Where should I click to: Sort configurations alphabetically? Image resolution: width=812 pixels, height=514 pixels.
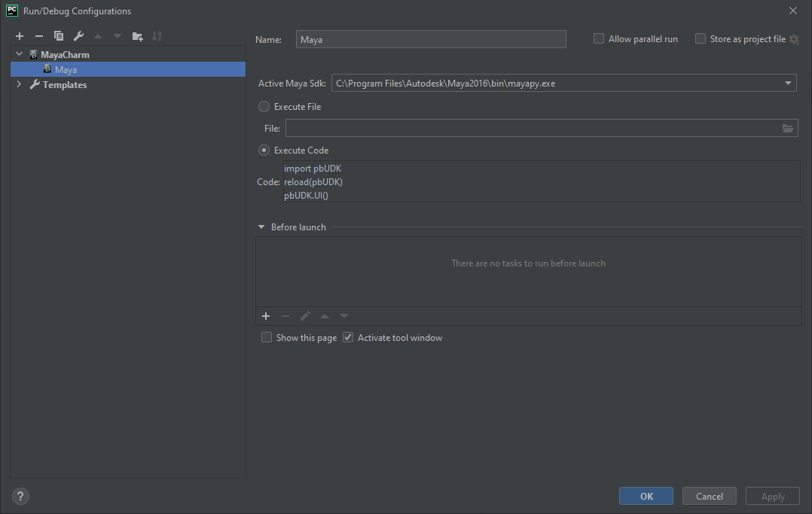(x=157, y=36)
